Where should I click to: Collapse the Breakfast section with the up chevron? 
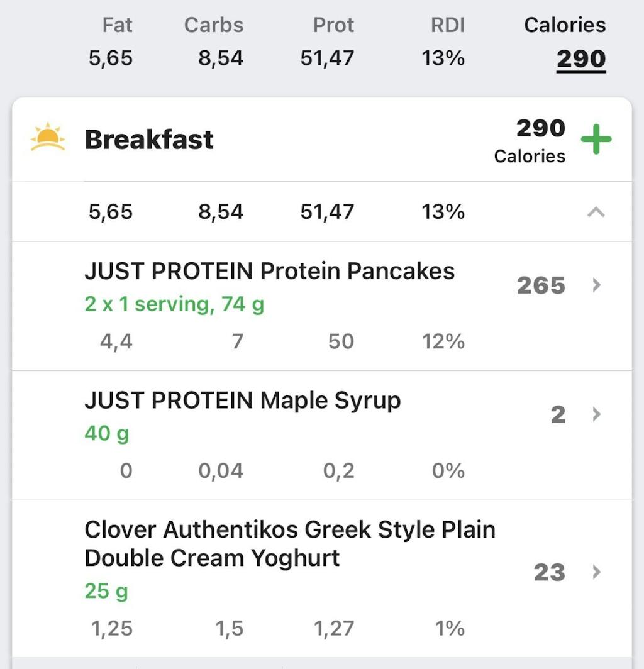[x=596, y=213]
